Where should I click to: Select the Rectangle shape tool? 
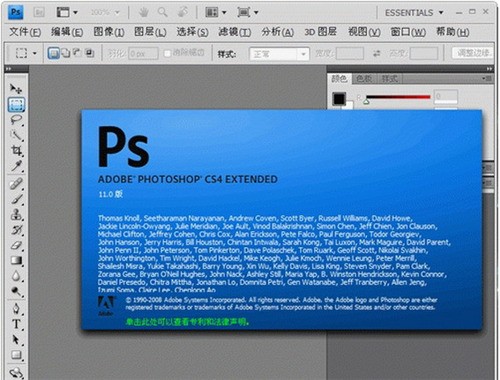(x=16, y=355)
